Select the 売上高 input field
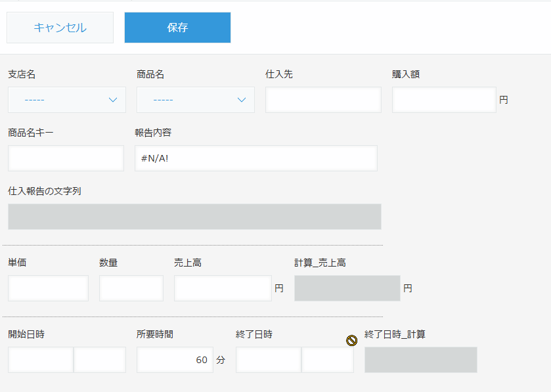 tap(223, 288)
